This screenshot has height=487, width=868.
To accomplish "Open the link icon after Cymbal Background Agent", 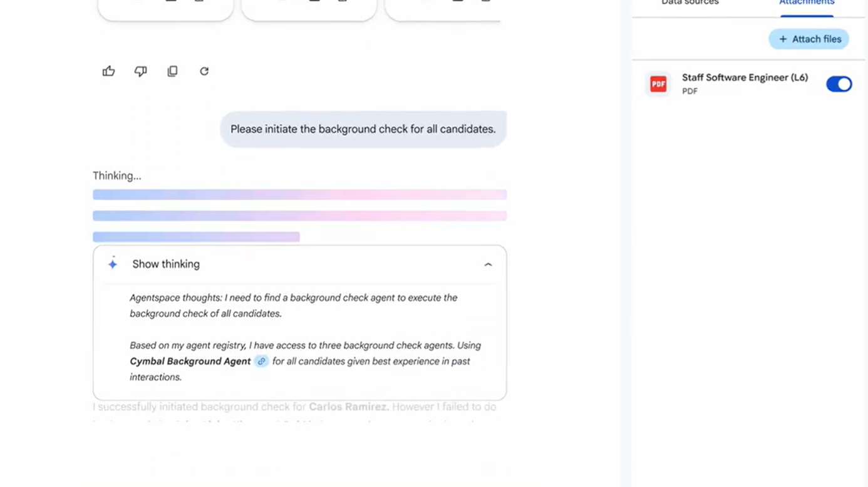I will [261, 361].
